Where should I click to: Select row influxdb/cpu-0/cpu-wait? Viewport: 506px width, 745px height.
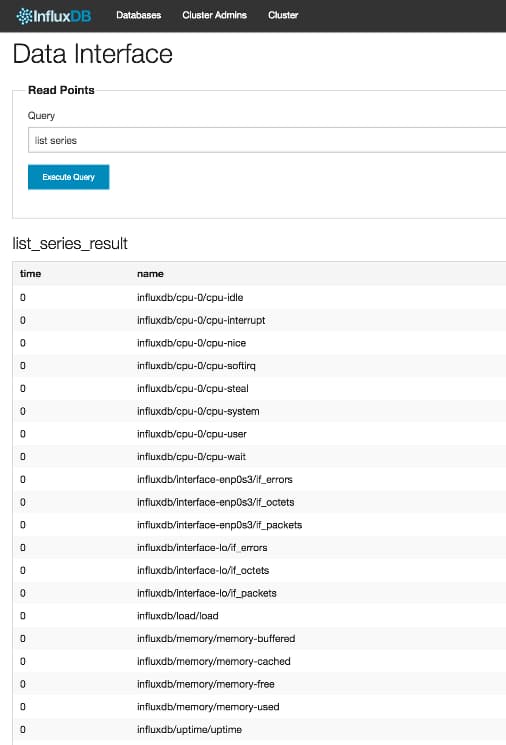259,457
